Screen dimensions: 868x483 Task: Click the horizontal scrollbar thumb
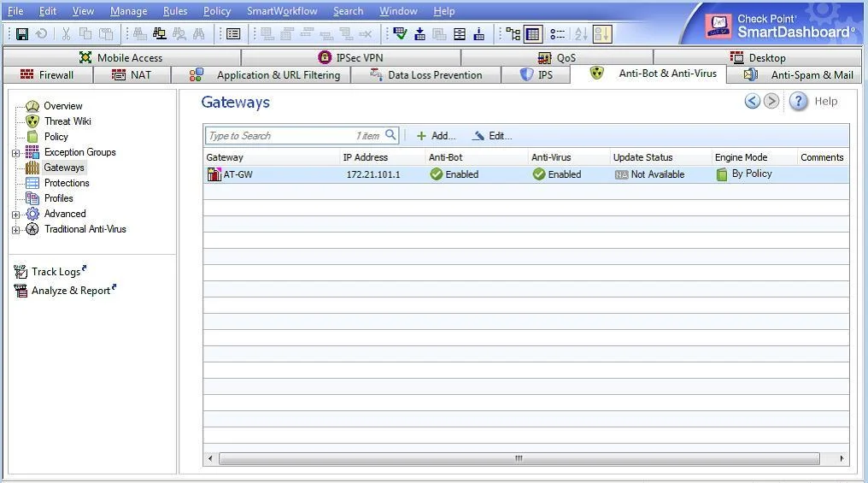click(519, 458)
